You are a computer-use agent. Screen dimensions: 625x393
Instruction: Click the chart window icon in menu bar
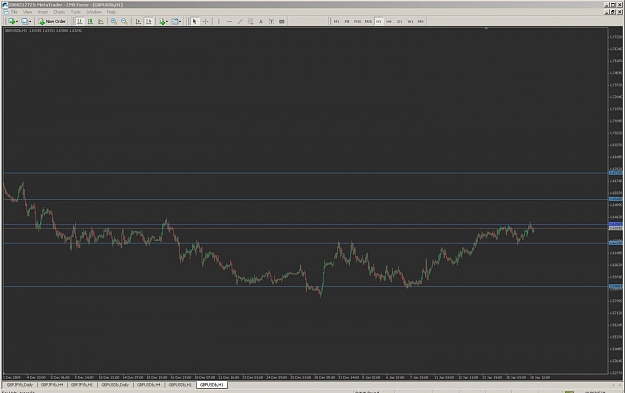[5, 12]
